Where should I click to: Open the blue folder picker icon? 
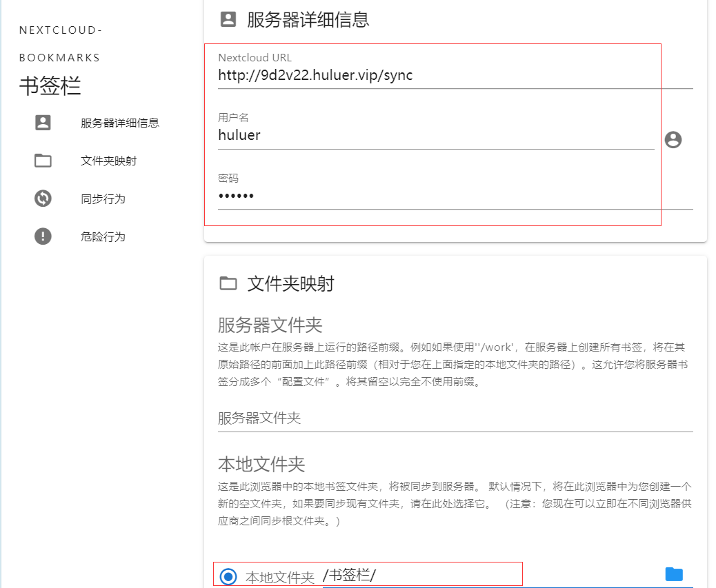click(674, 574)
